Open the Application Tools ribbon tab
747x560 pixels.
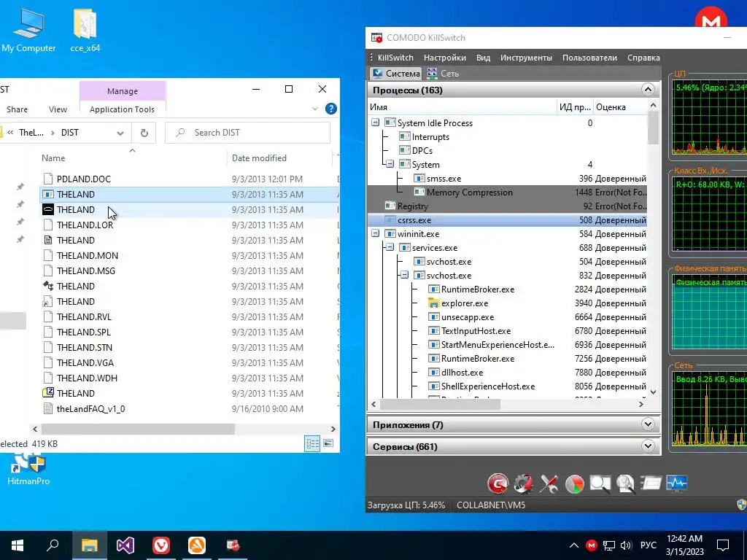[x=122, y=109]
